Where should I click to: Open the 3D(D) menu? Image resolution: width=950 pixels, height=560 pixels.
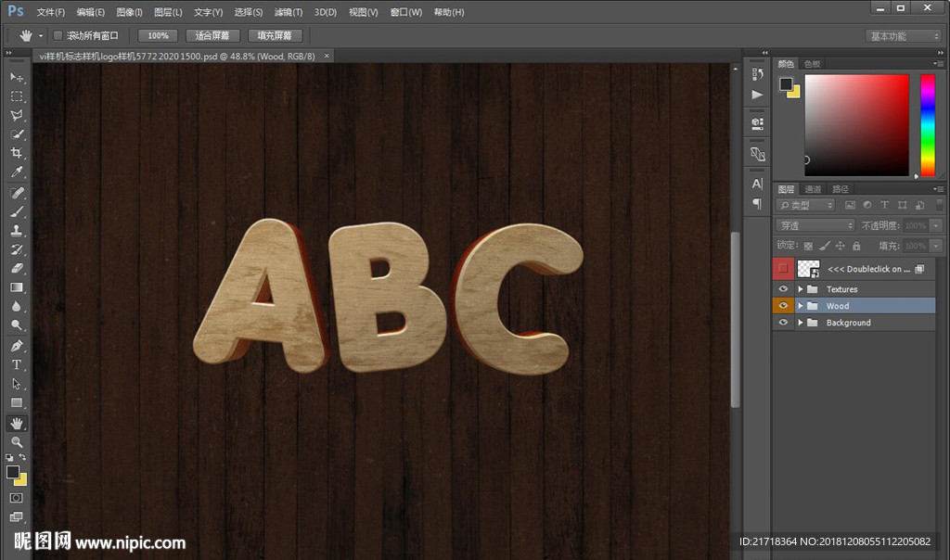(325, 12)
